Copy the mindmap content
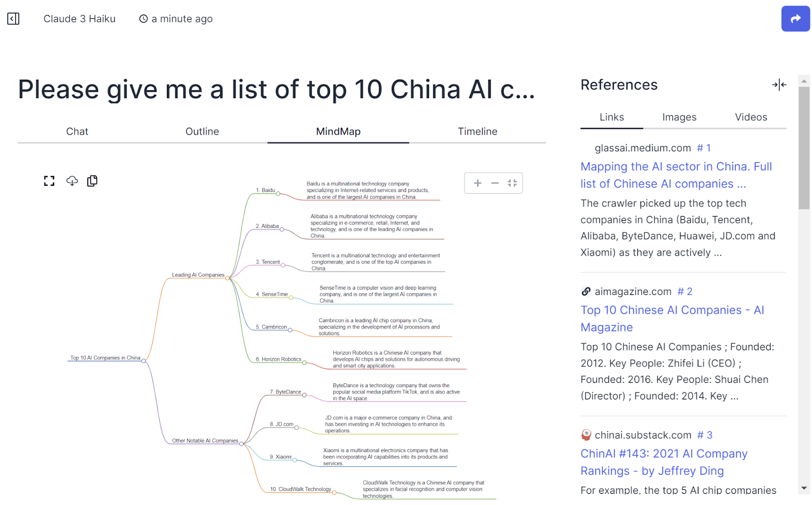 [x=92, y=181]
